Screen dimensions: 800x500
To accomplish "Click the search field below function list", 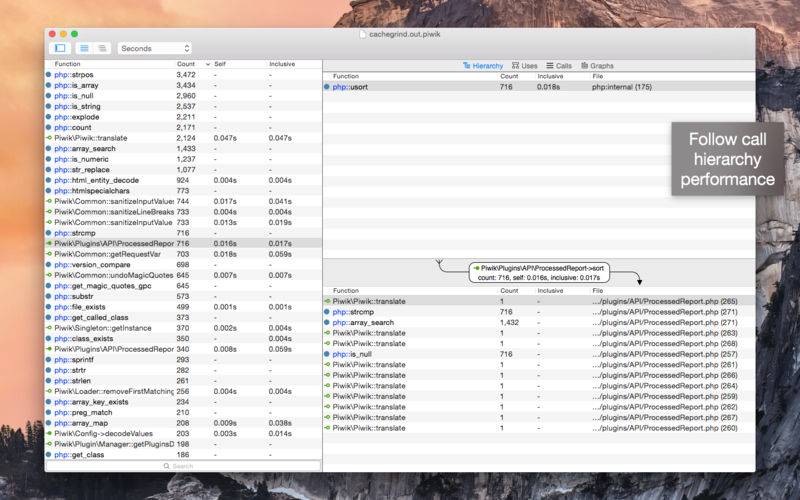I will [x=183, y=466].
